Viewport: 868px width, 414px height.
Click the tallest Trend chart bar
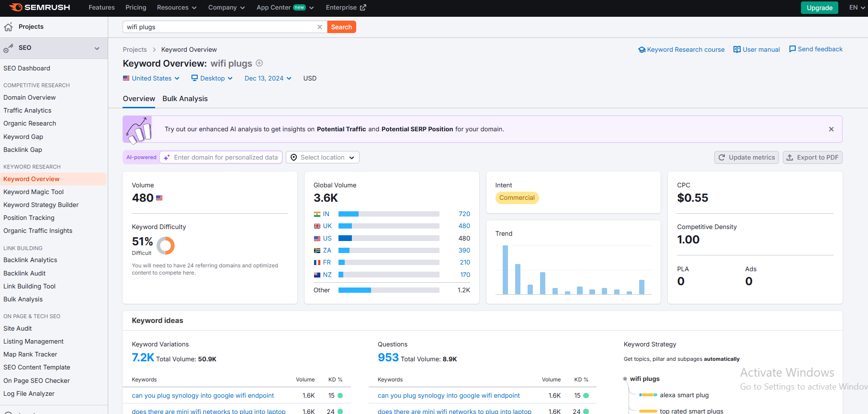(x=505, y=270)
